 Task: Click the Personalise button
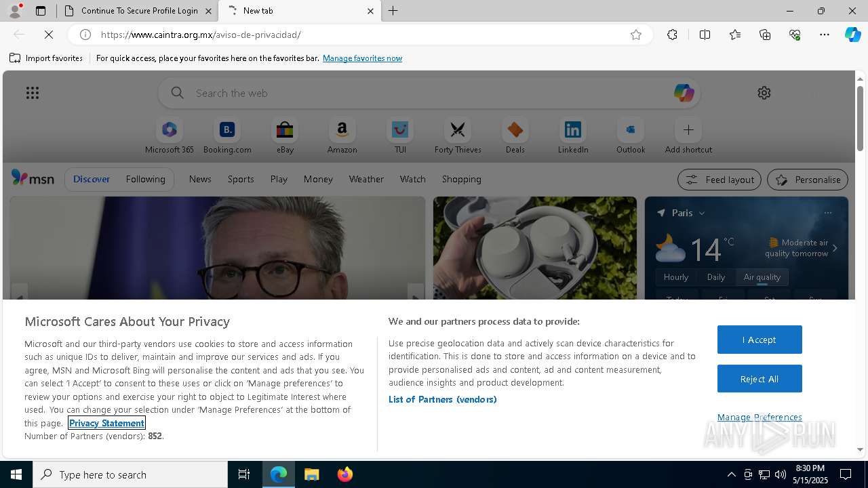click(x=808, y=180)
